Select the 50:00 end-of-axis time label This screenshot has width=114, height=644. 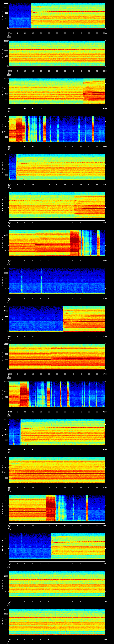[x=105, y=487]
